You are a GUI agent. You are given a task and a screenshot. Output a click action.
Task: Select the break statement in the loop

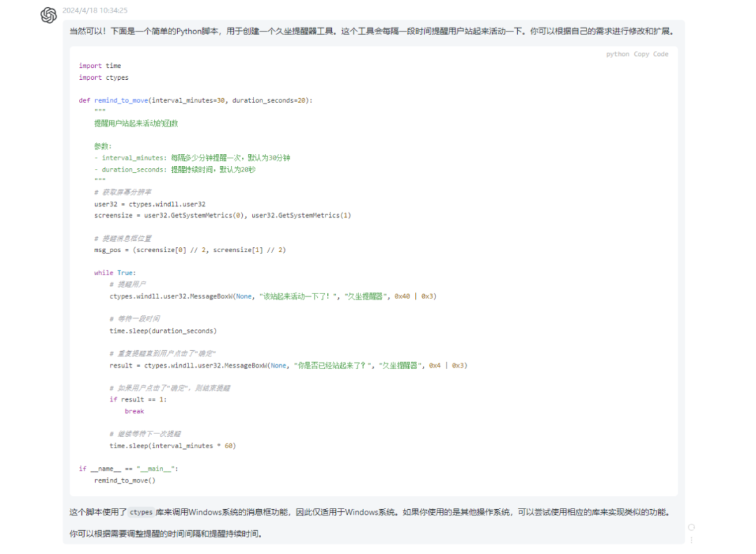(134, 411)
